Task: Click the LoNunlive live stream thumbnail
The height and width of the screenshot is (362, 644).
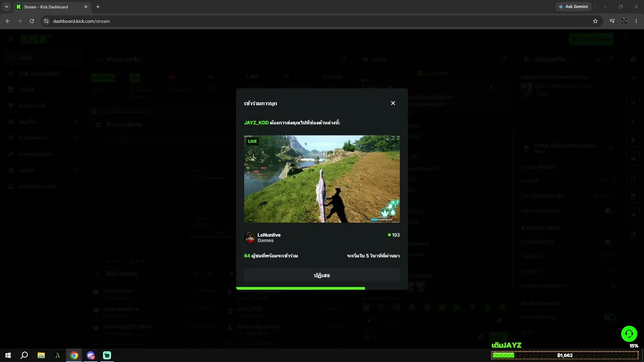Action: (322, 179)
